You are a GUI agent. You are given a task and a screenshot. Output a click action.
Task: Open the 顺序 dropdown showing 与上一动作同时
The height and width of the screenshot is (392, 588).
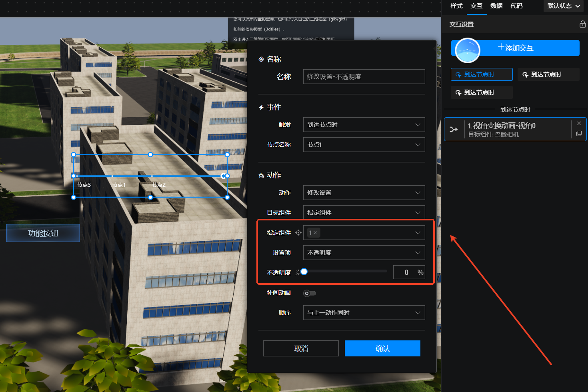pyautogui.click(x=363, y=313)
